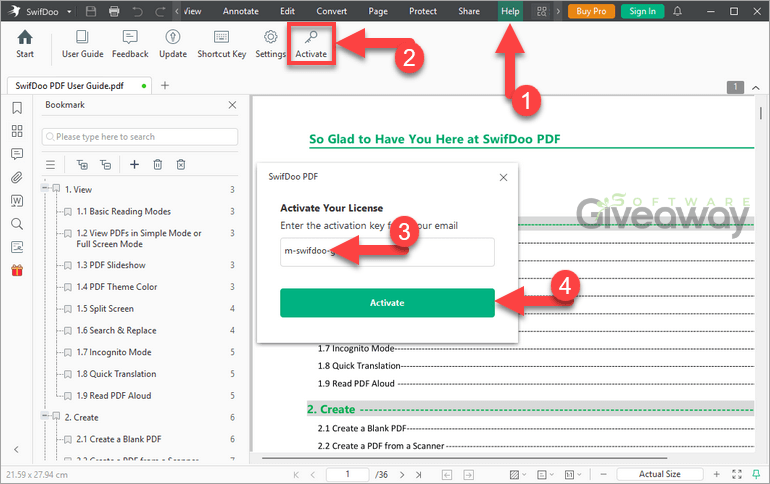Collapse the left sidebar with bottom chevron
This screenshot has height=484, width=770.
[x=16, y=449]
